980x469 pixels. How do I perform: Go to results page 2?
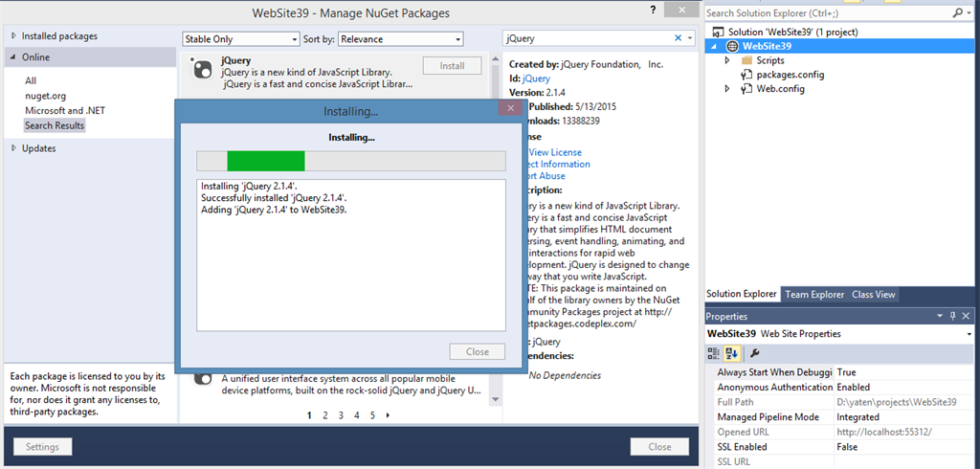tap(325, 415)
